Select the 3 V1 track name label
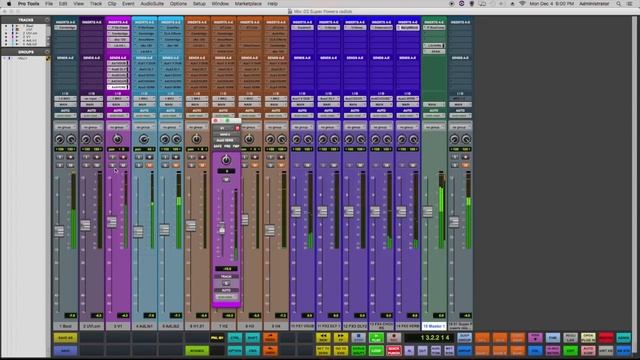 [x=118, y=326]
